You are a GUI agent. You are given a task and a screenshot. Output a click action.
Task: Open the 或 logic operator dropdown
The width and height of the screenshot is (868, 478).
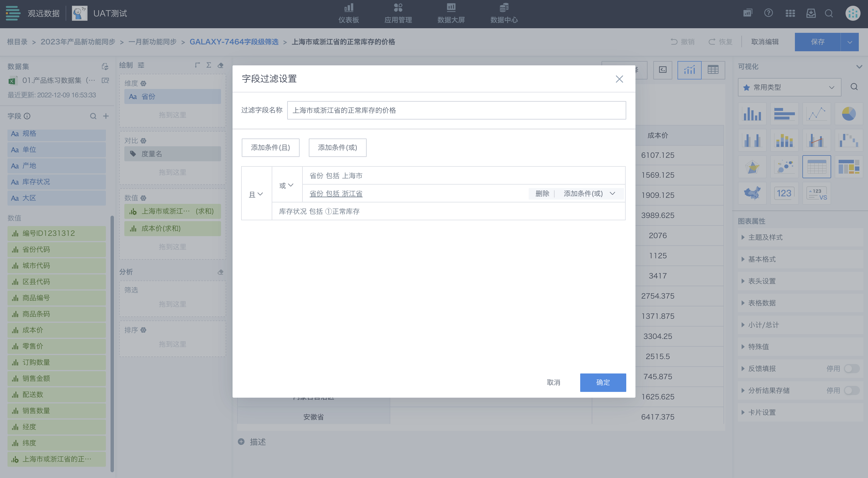[286, 185]
